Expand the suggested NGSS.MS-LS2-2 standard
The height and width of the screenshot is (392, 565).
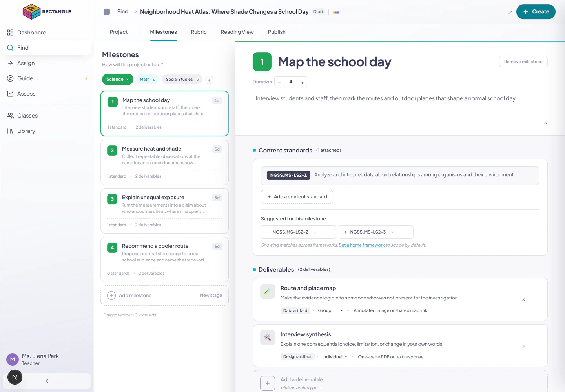(315, 232)
